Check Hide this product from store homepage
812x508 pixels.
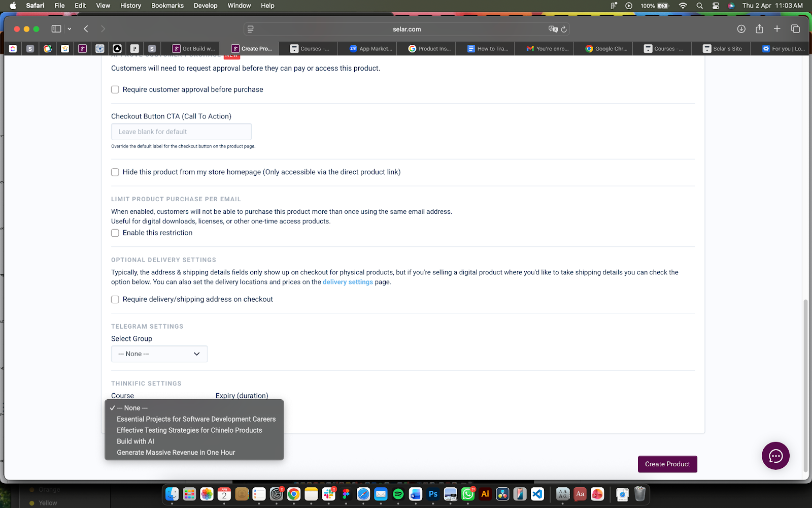click(x=115, y=172)
